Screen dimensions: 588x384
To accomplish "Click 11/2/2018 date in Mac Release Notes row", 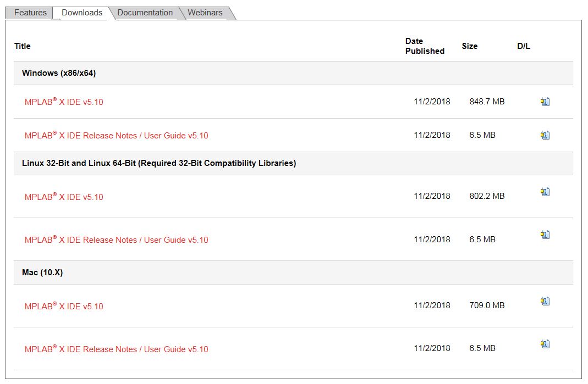I will 432,348.
